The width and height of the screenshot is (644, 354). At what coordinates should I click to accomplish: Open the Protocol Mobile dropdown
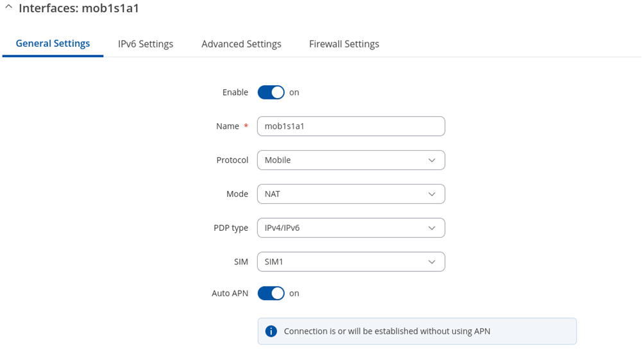pos(351,160)
